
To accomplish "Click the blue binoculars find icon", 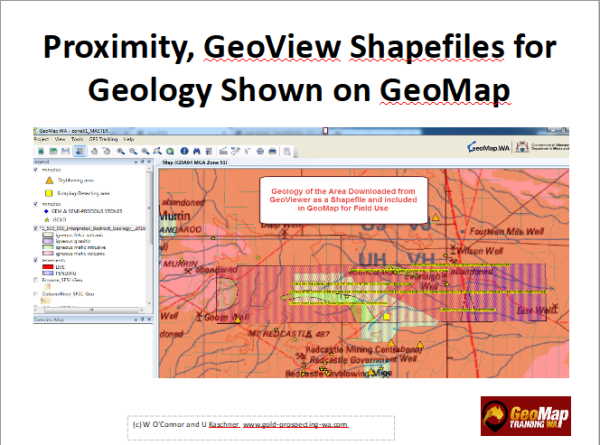I will point(197,151).
